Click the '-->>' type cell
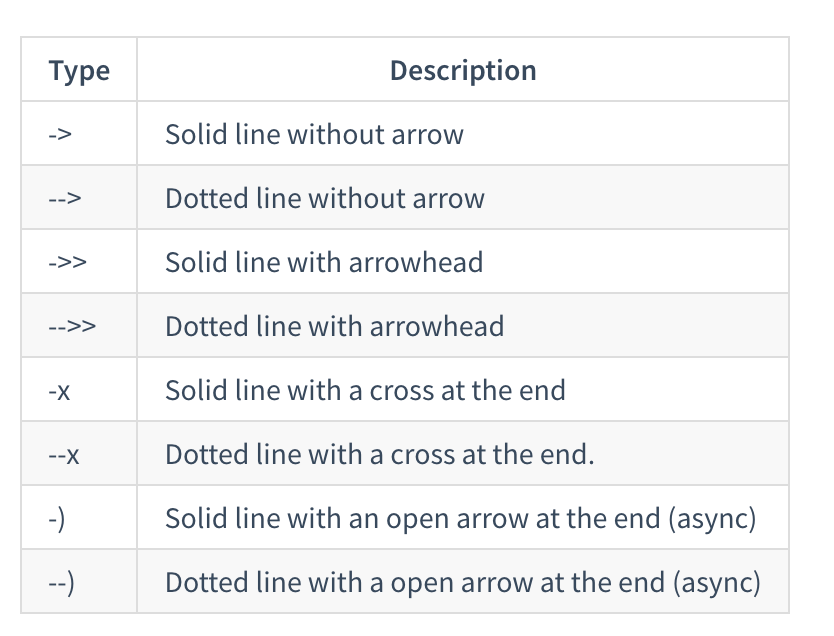Screen dimensions: 834x636 [71, 327]
